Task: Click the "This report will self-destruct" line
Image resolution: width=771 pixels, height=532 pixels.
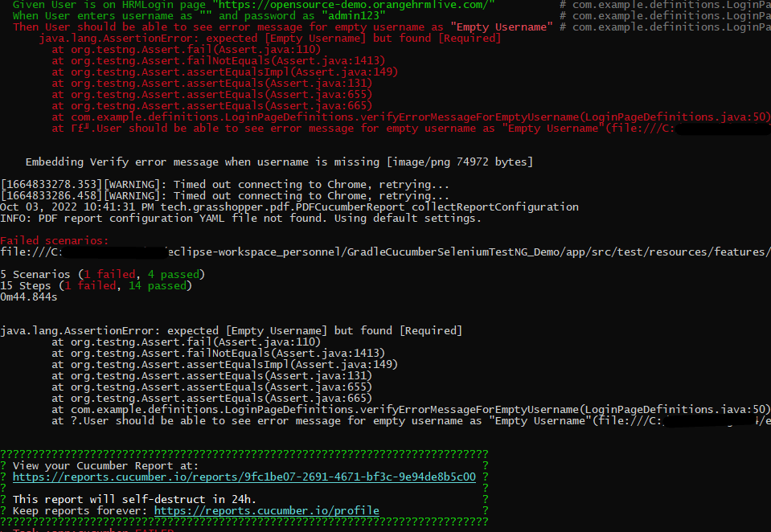Action: click(134, 499)
